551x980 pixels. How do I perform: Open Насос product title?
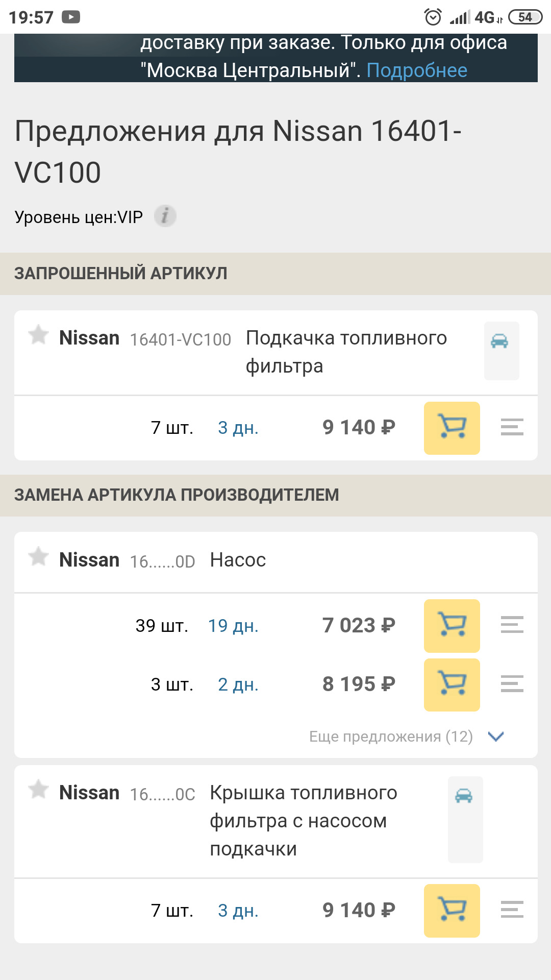pyautogui.click(x=238, y=560)
